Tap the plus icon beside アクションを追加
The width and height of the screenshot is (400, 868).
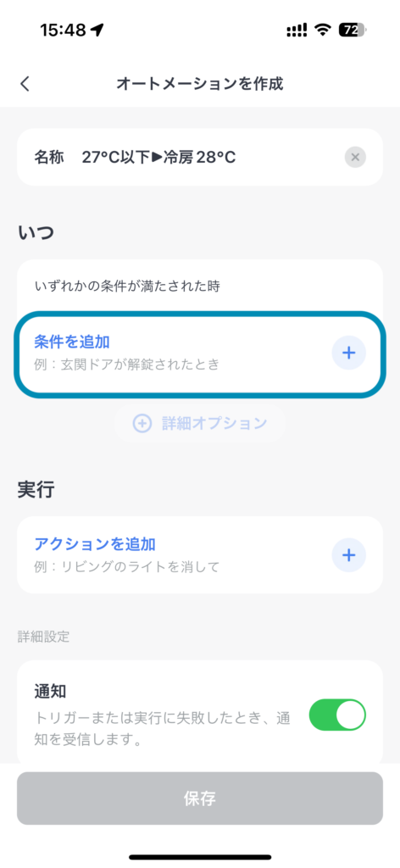pos(348,554)
